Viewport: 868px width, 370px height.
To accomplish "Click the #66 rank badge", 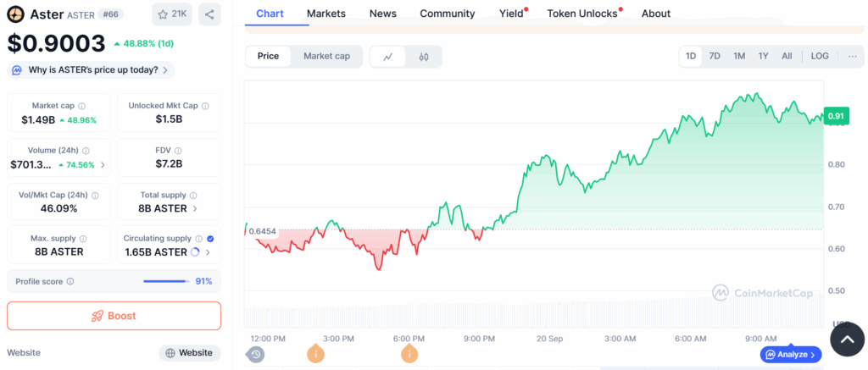I will pos(111,14).
